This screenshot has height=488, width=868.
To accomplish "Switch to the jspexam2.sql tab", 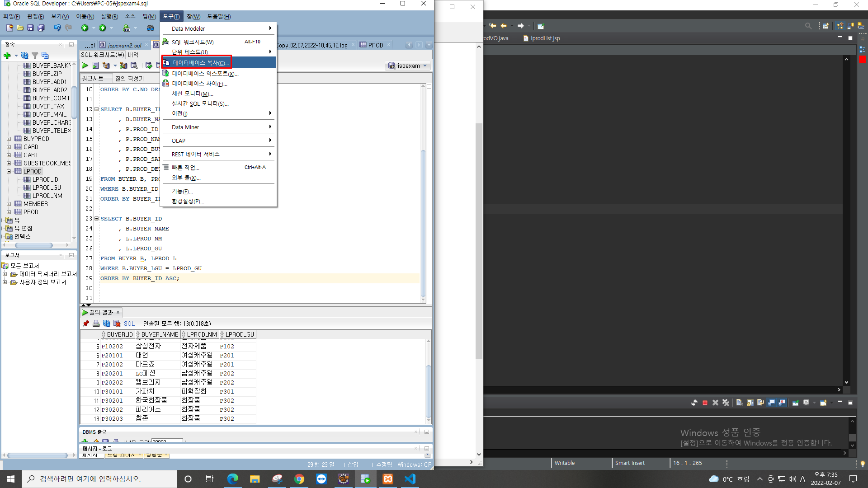I will (x=124, y=45).
